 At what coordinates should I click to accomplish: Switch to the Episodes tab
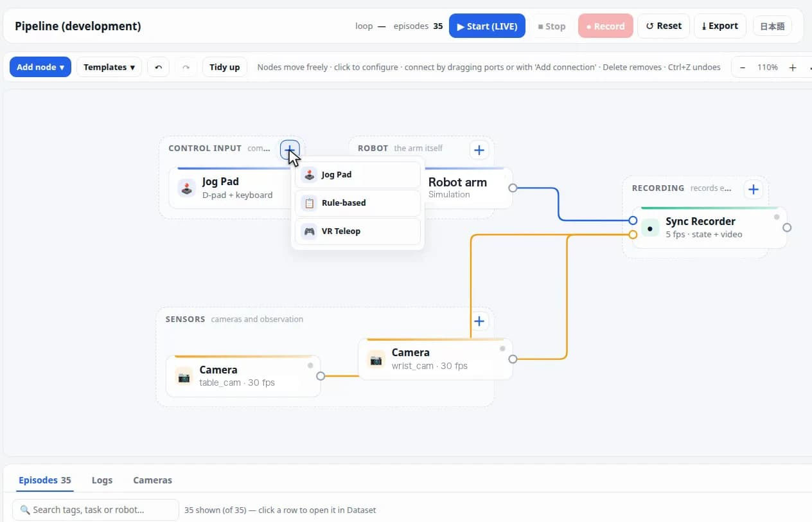(45, 480)
